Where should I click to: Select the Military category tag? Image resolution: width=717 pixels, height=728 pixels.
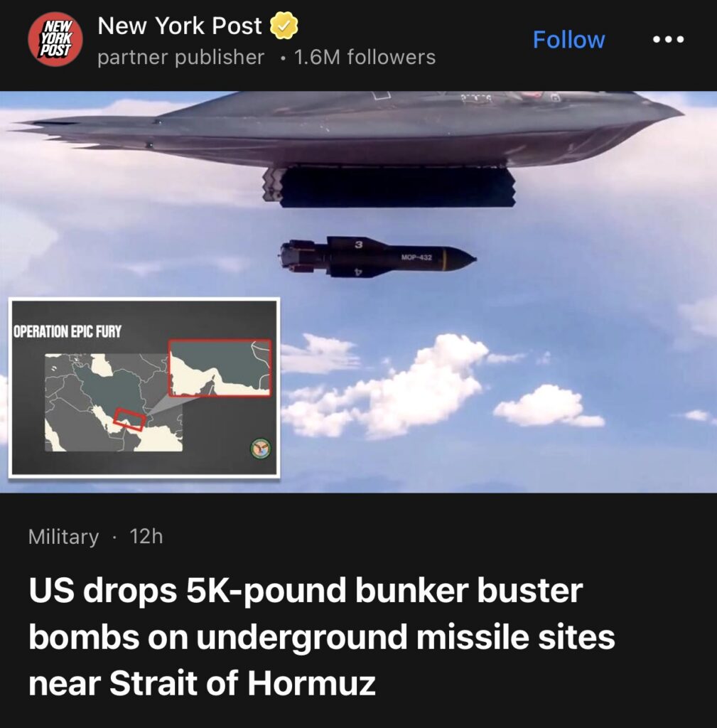click(x=63, y=537)
